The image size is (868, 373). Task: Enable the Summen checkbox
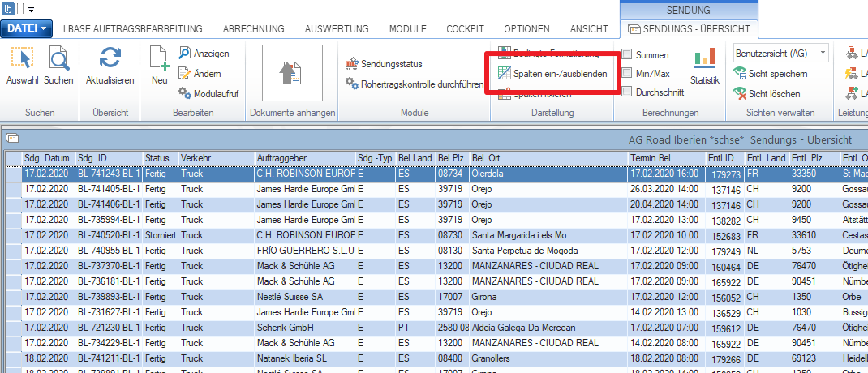pos(627,55)
